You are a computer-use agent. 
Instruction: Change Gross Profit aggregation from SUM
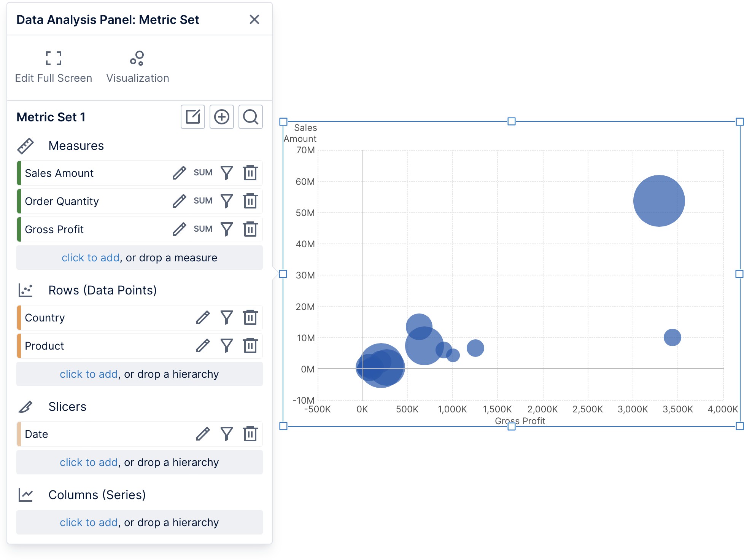(x=202, y=229)
